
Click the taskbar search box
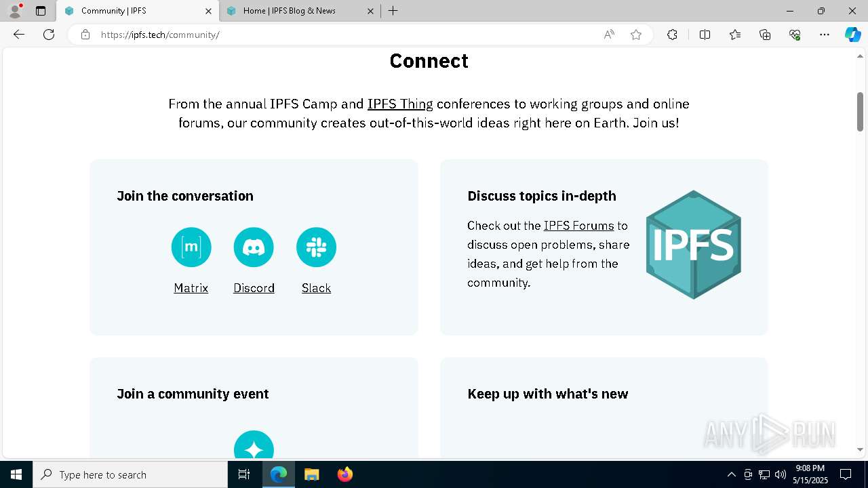(130, 474)
